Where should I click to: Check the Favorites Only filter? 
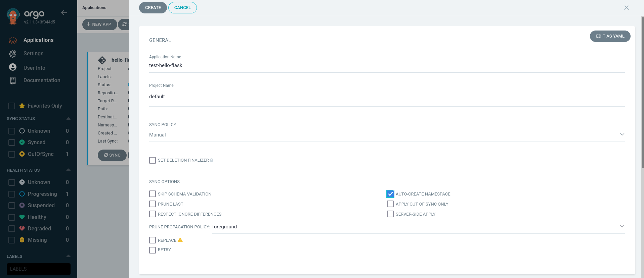(12, 106)
